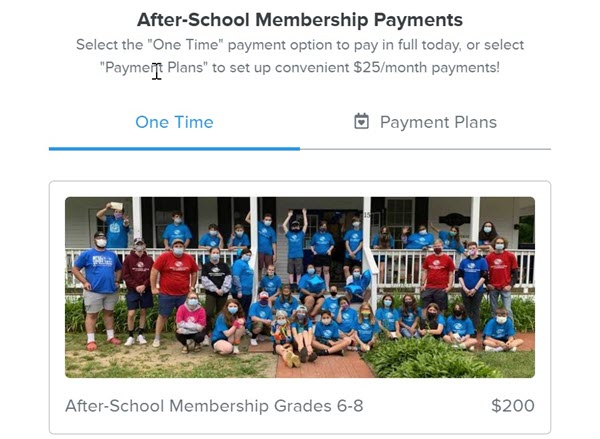Switch to the One Time tab
The width and height of the screenshot is (600, 439).
(x=174, y=123)
